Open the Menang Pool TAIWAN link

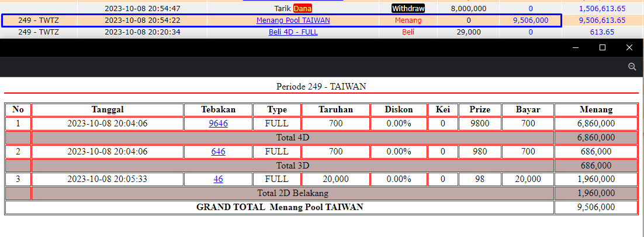pos(293,20)
